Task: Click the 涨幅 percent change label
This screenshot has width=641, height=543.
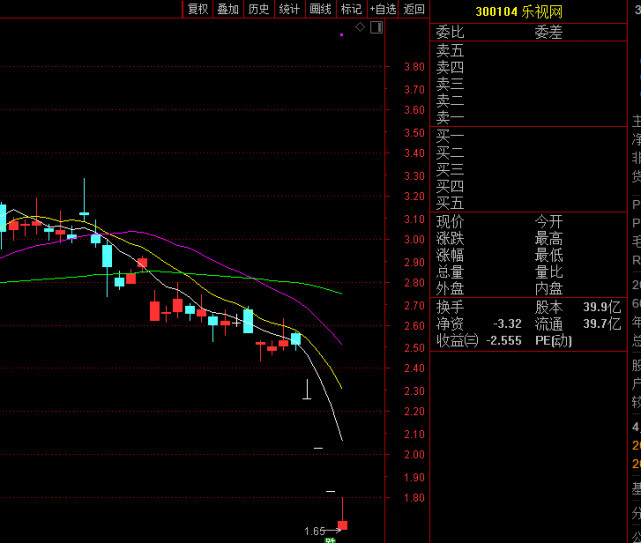Action: (450, 256)
